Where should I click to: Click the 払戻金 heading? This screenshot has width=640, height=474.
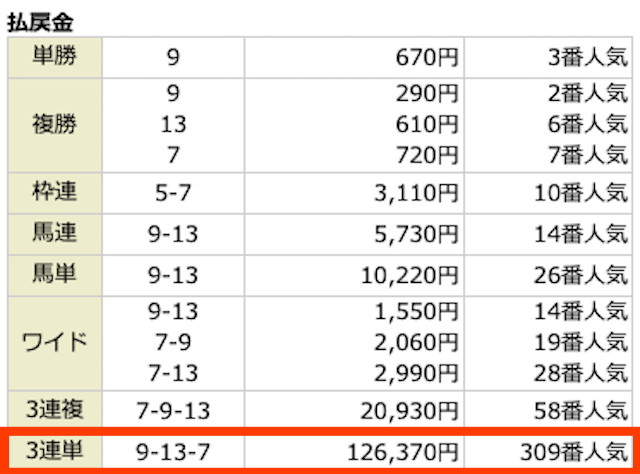tap(40, 22)
